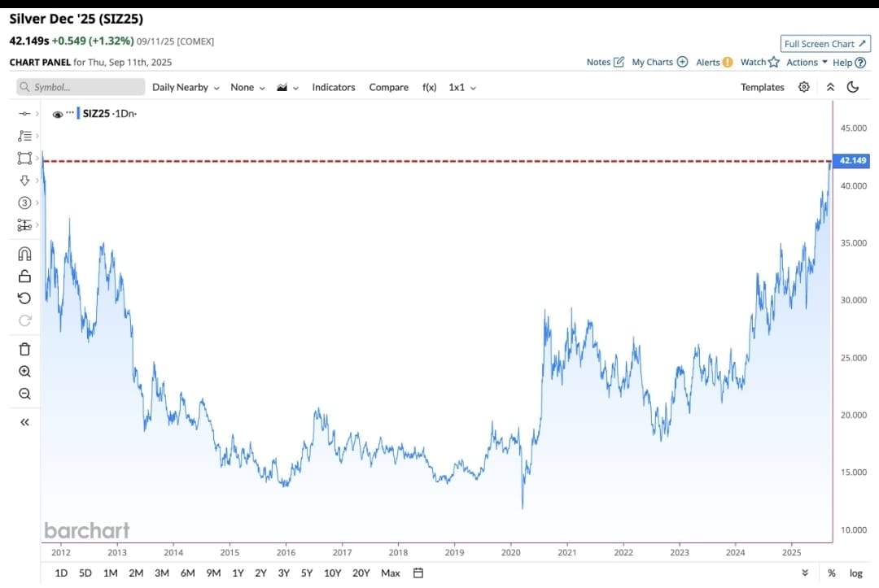
Task: Click the undo arrow icon
Action: (x=24, y=298)
